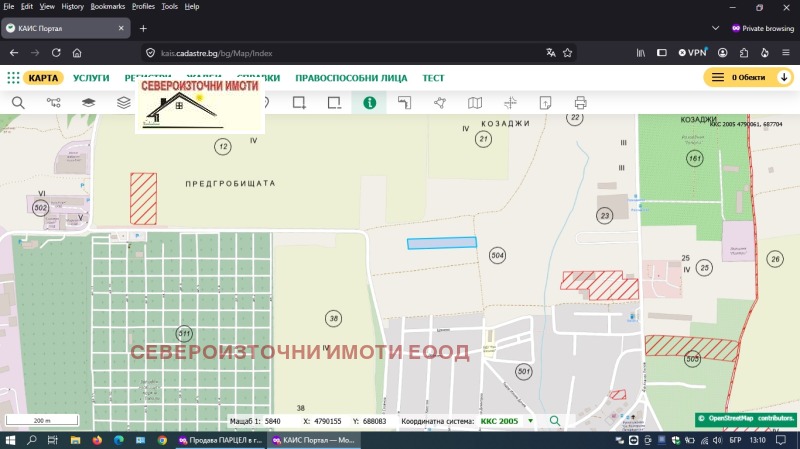
Task: Open the stacked layers panel icon
Action: (x=123, y=103)
